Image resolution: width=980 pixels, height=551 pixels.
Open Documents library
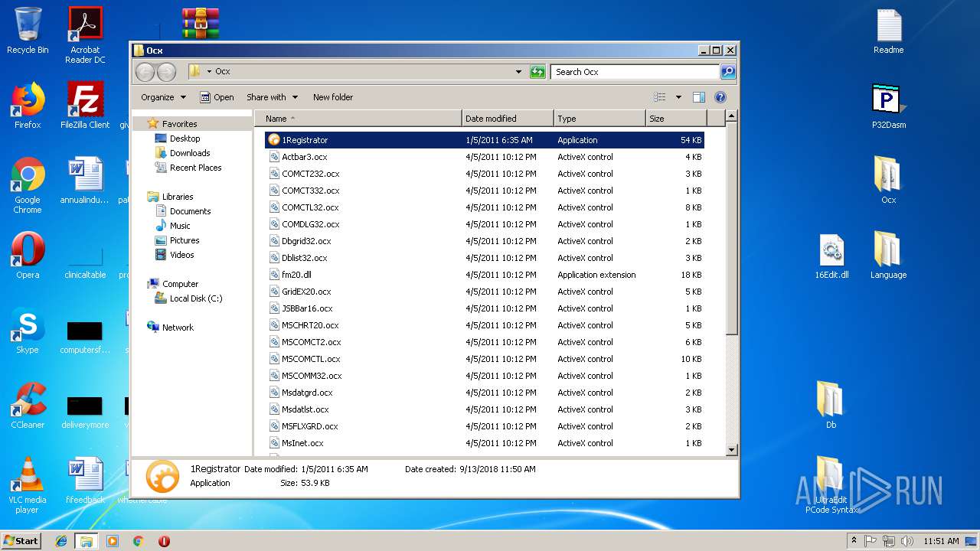tap(190, 211)
